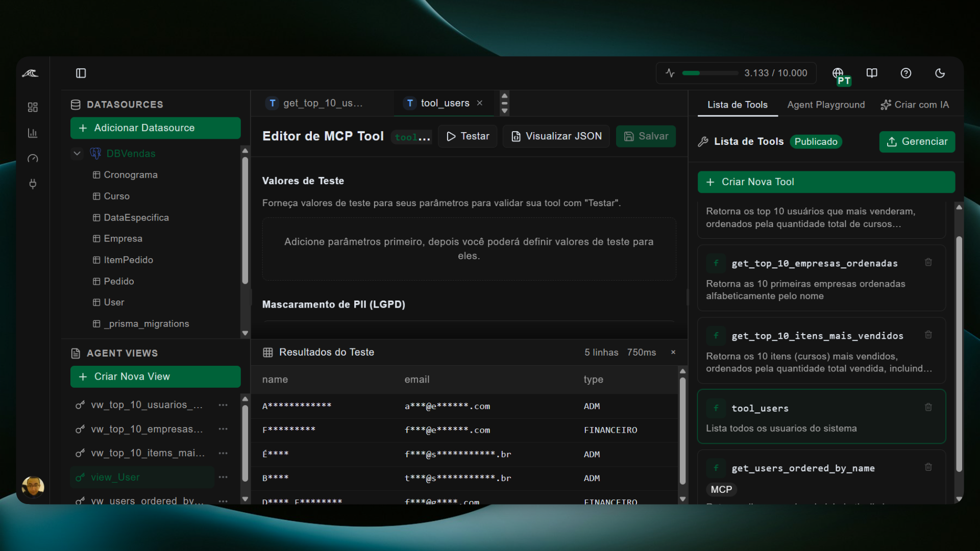The image size is (980, 551).
Task: Click the user avatar photo
Action: [x=33, y=487]
